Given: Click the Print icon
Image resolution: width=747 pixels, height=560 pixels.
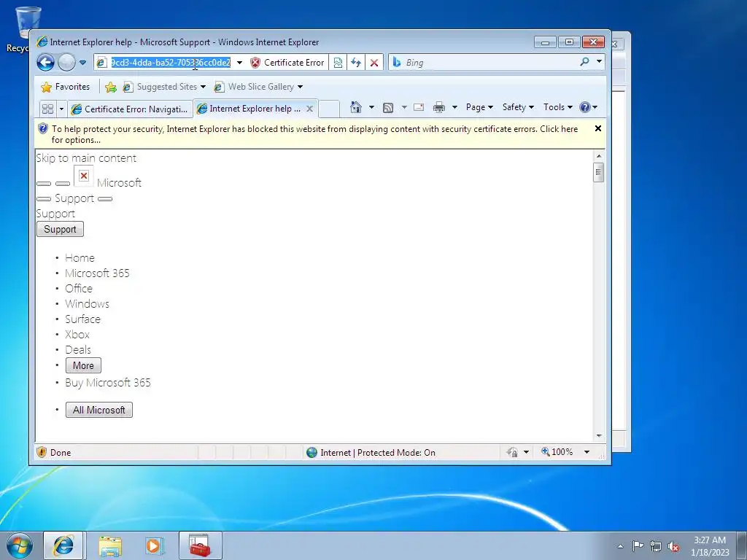Looking at the screenshot, I should 438,107.
